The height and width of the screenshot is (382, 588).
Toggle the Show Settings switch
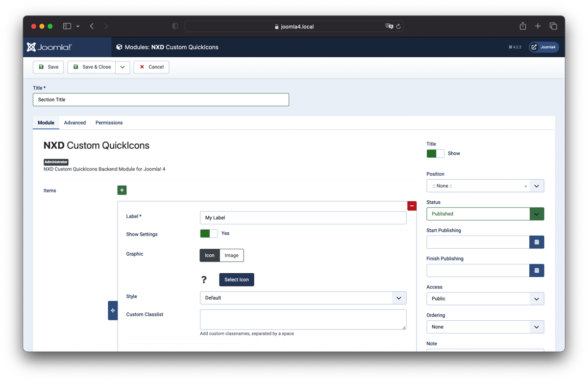pos(209,234)
